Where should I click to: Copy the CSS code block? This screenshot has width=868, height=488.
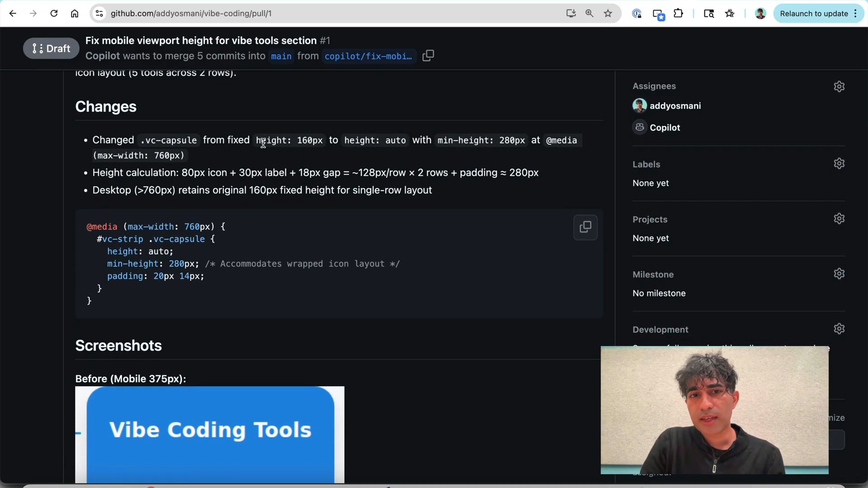[585, 227]
